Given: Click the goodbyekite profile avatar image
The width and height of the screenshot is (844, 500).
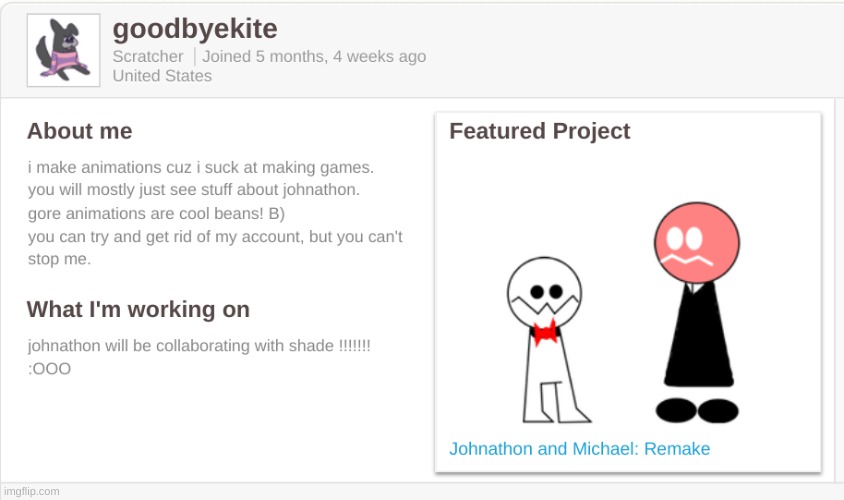Looking at the screenshot, I should coord(62,50).
